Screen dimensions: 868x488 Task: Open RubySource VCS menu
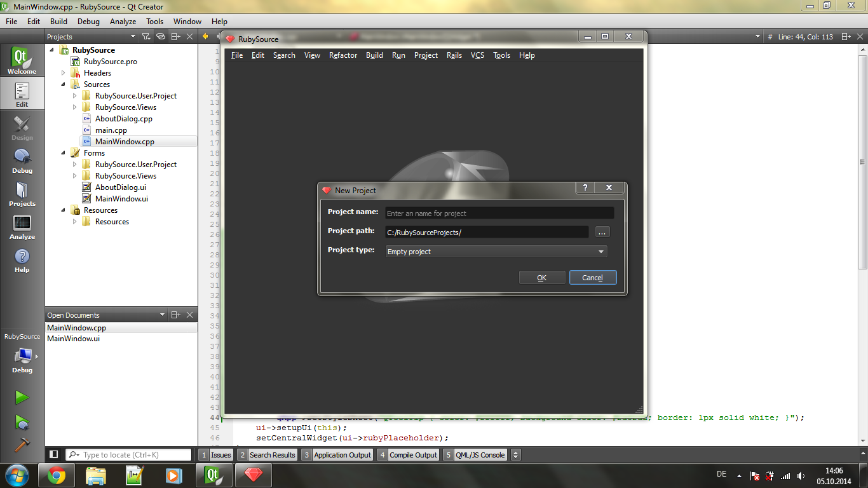(477, 55)
